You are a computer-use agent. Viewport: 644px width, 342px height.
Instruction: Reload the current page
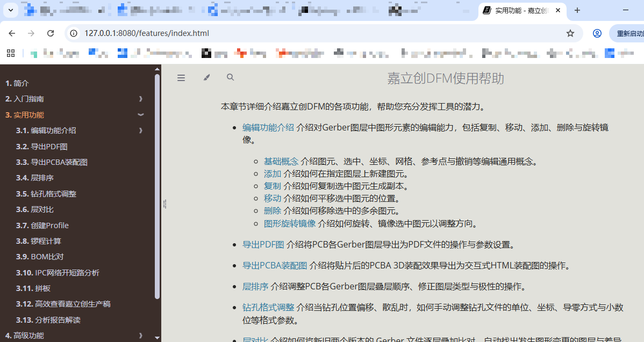[x=51, y=33]
